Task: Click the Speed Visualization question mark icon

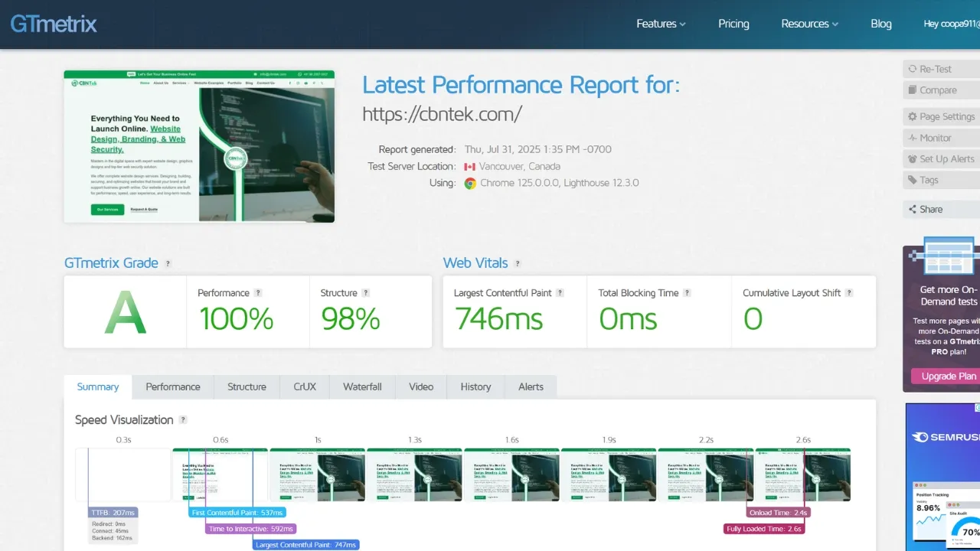Action: (183, 419)
